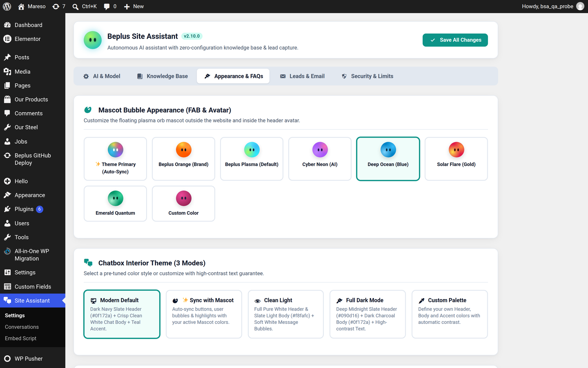This screenshot has width=588, height=368.
Task: Click the plus New icon
Action: click(x=127, y=7)
